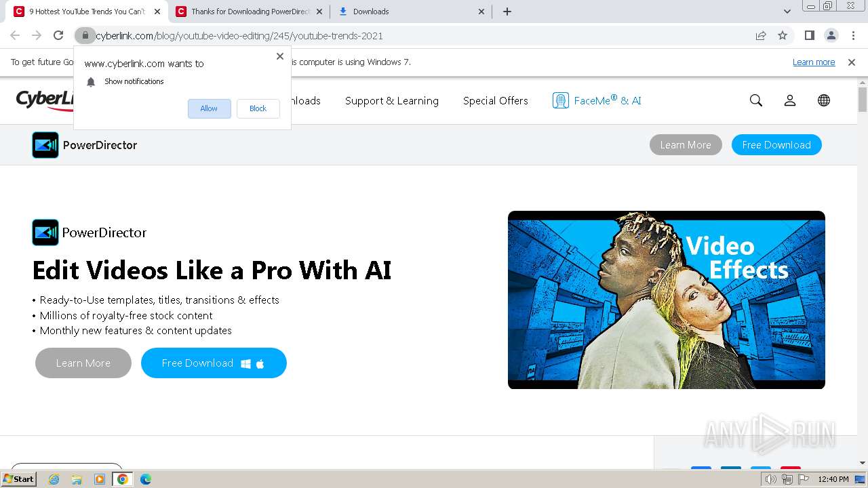
Task: Open the Learn more link in info bar
Action: (x=814, y=62)
